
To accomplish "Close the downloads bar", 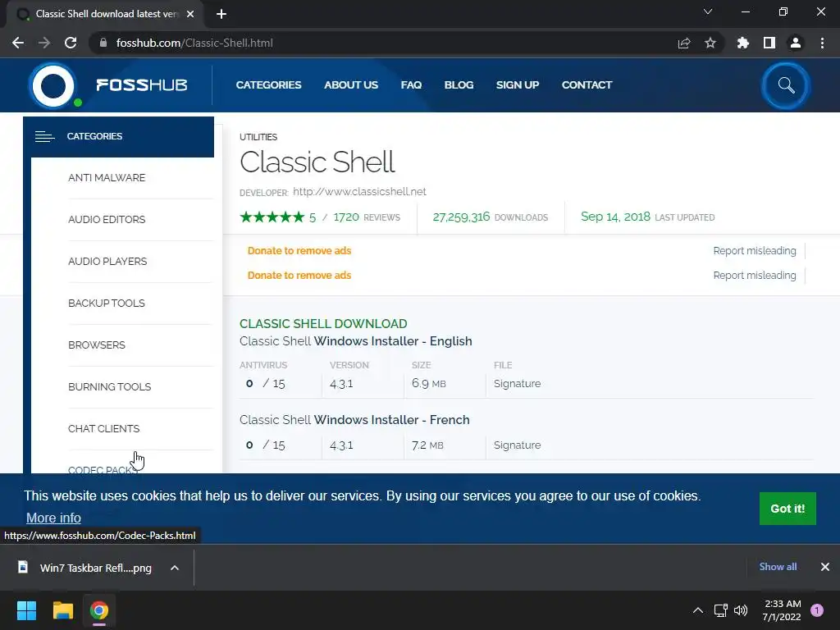I will 825,567.
